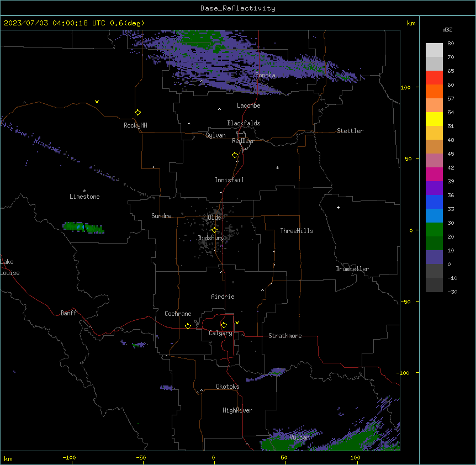
Task: Click the Calgary city label
Action: (221, 333)
